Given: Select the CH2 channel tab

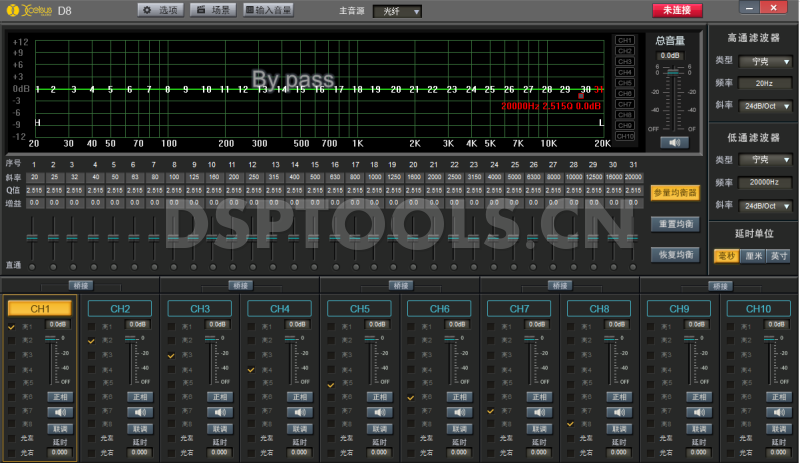Looking at the screenshot, I should point(120,308).
